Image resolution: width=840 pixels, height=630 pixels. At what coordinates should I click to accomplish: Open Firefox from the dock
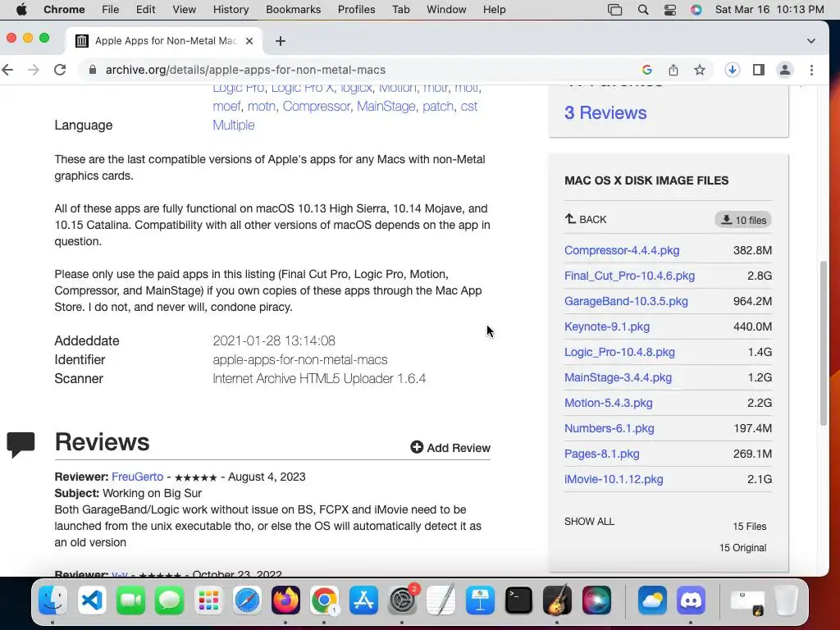[285, 600]
